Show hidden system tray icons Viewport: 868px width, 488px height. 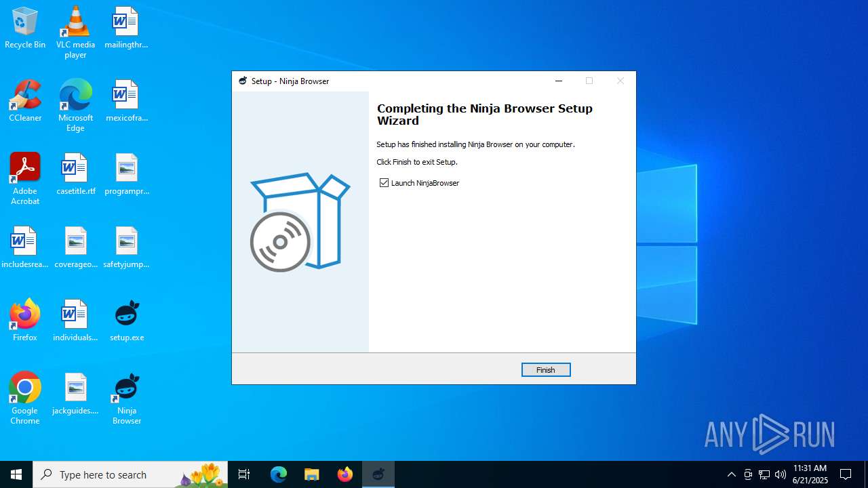tap(731, 474)
